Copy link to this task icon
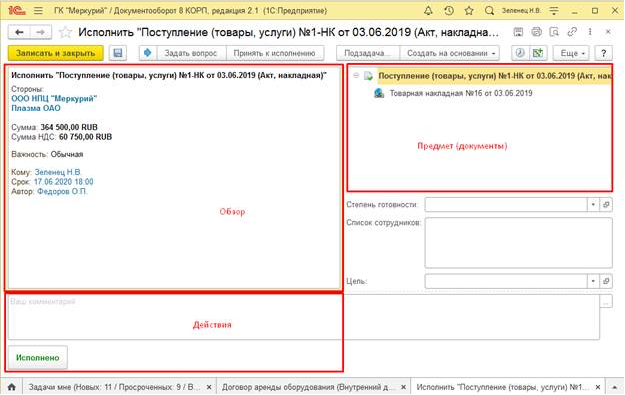The height and width of the screenshot is (395, 625). tap(572, 32)
